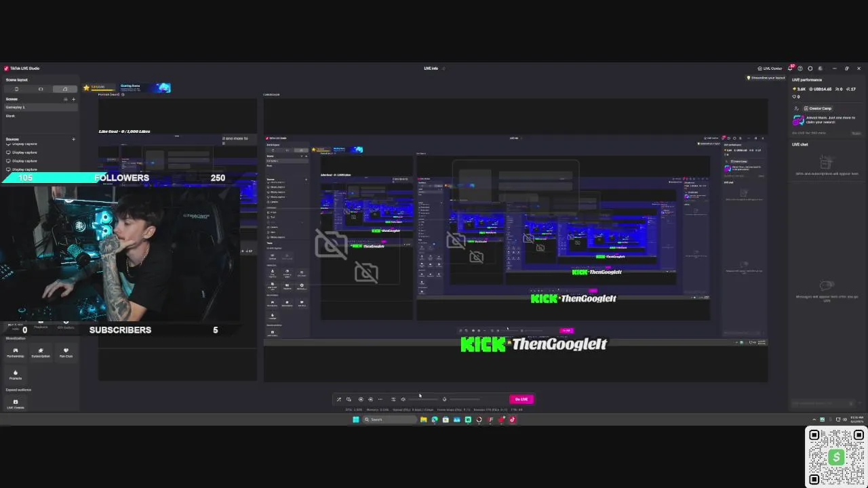
Task: Click the taskbar Search box
Action: click(390, 420)
